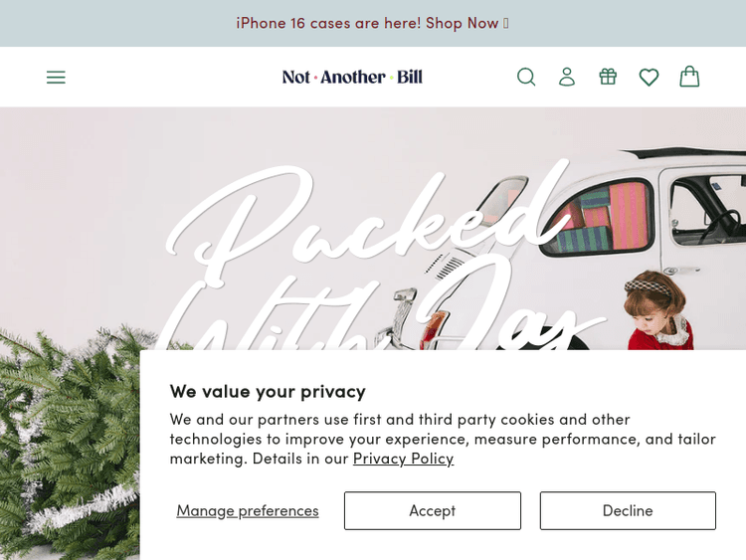746x560 pixels.
Task: Open the wishlist heart icon
Action: [x=649, y=77]
